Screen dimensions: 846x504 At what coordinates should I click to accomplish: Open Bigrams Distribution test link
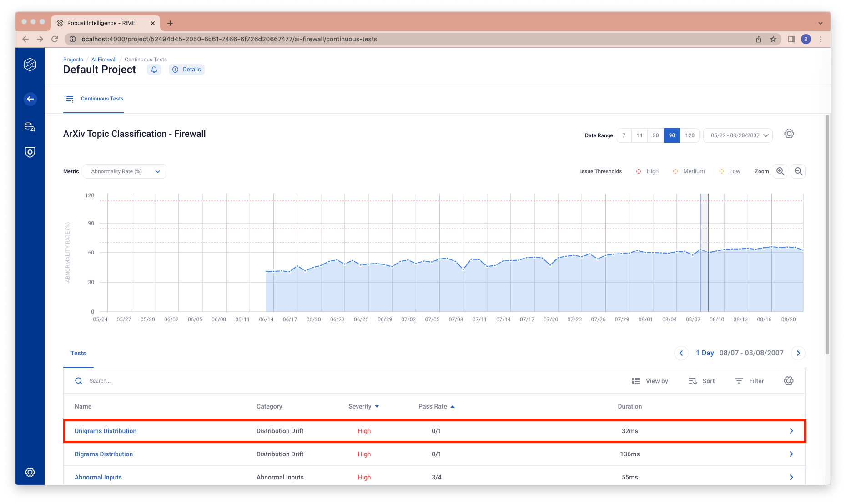coord(104,454)
